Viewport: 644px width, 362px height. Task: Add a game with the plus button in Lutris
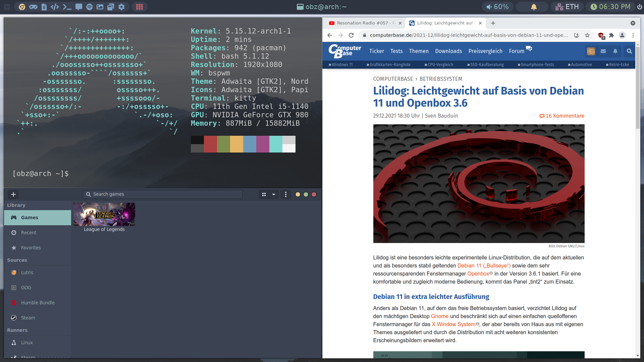point(13,194)
